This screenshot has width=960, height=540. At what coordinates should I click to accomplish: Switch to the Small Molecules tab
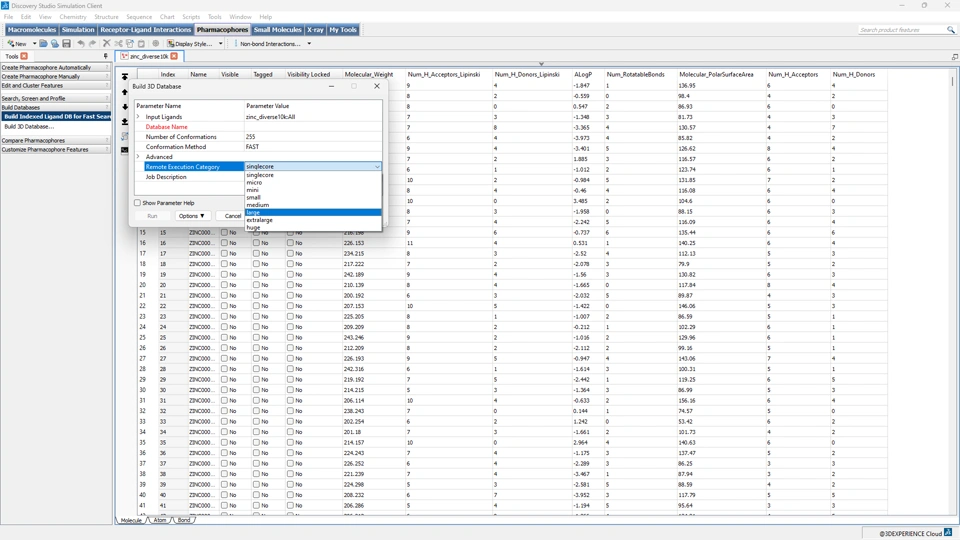click(277, 29)
